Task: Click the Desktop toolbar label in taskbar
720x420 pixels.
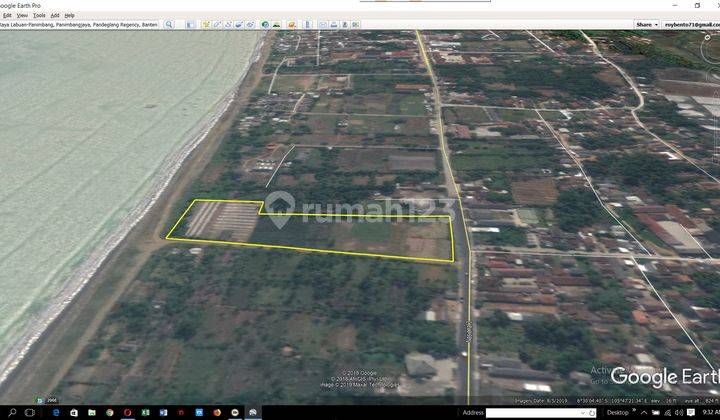Action: point(618,412)
